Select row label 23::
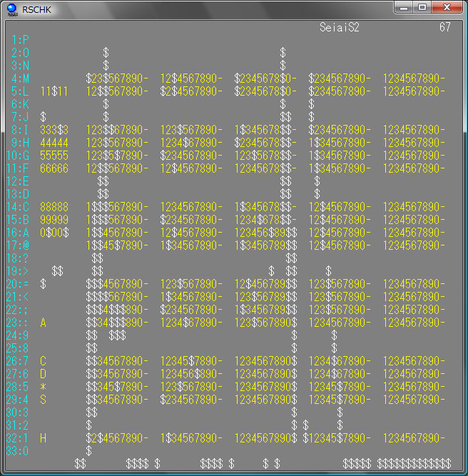468x476 pixels. point(18,323)
